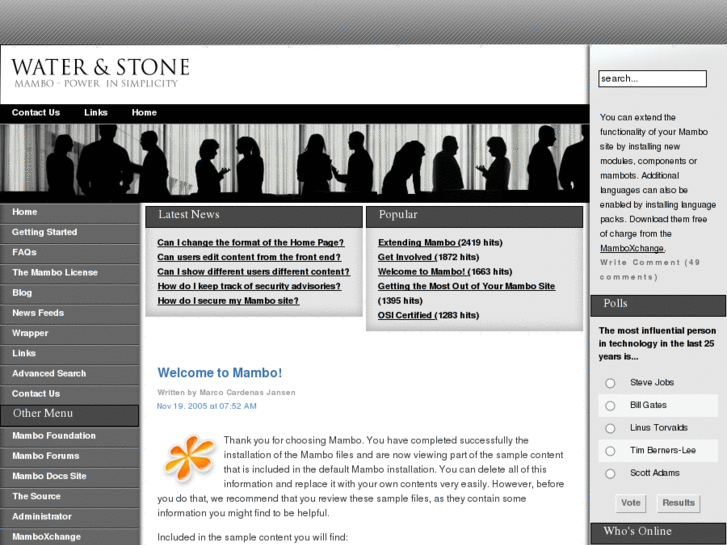The width and height of the screenshot is (727, 545).
Task: Open Wrapper in the sidebar menu
Action: 70,333
